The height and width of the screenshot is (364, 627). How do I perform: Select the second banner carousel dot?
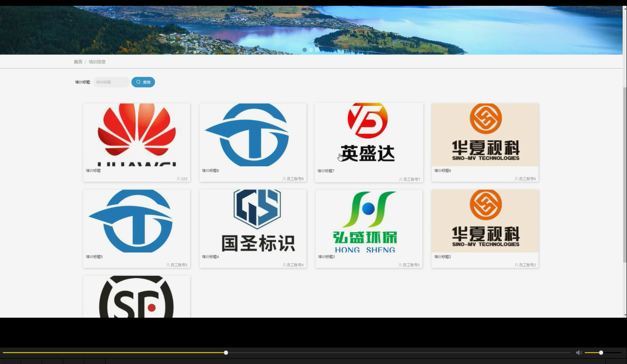(311, 50)
